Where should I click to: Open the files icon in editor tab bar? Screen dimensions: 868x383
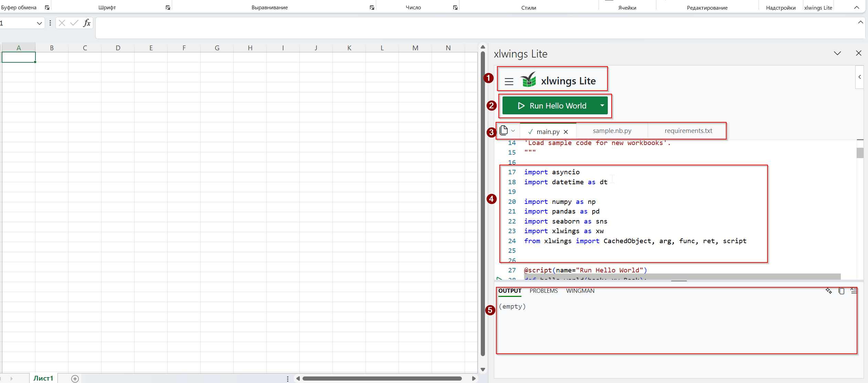click(x=504, y=130)
